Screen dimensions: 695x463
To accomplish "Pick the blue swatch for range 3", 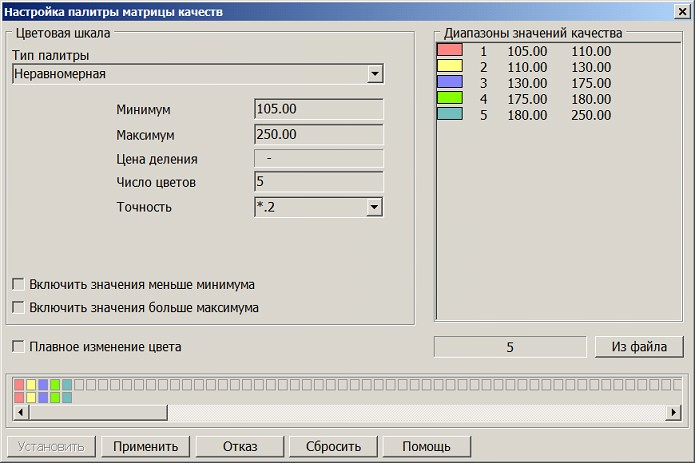I will click(x=450, y=83).
